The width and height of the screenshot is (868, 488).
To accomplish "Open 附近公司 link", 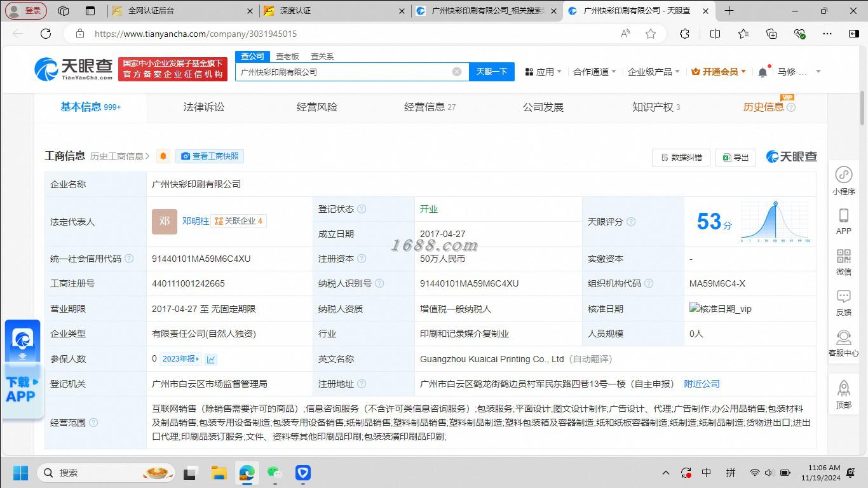I will [x=702, y=384].
